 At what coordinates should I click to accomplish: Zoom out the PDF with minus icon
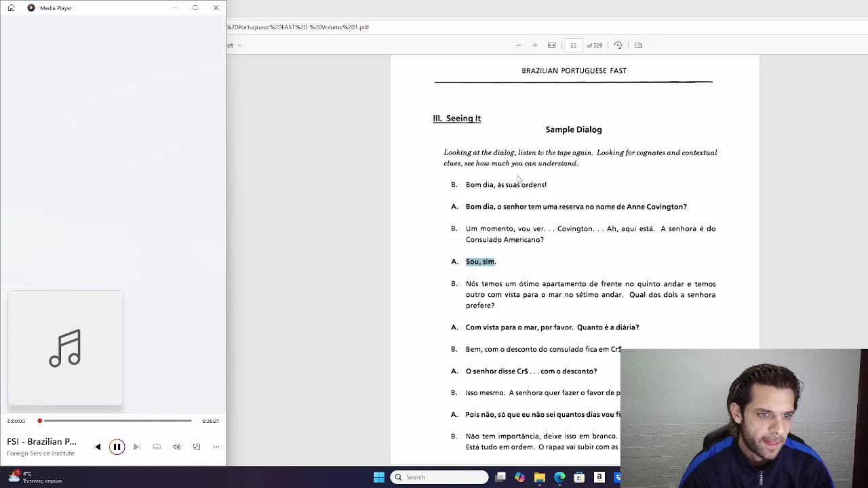tap(519, 45)
